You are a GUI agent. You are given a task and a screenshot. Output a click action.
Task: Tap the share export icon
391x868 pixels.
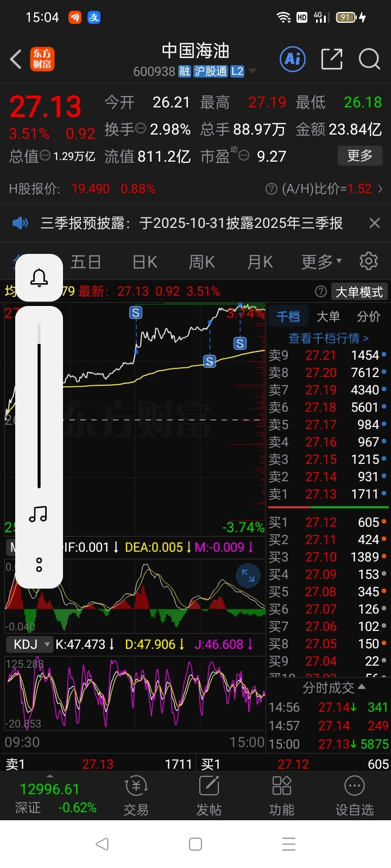click(x=332, y=59)
